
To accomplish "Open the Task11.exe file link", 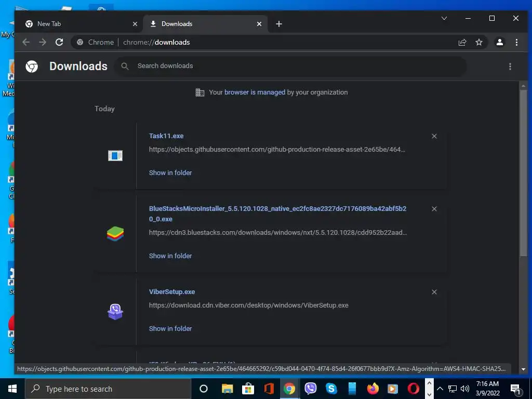I will (x=166, y=136).
